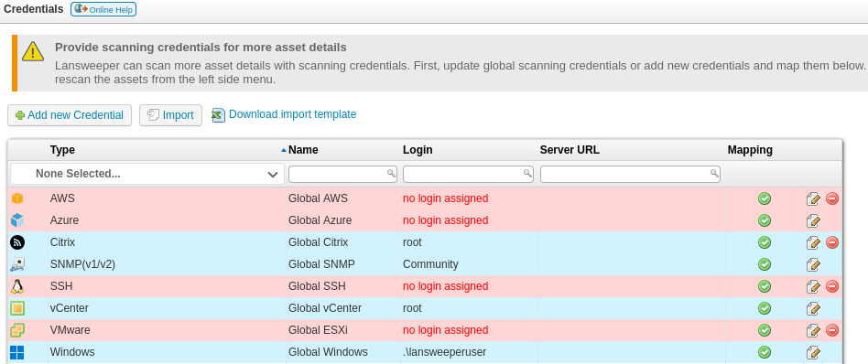Click the Citrix type icon
868x364 pixels.
(17, 242)
